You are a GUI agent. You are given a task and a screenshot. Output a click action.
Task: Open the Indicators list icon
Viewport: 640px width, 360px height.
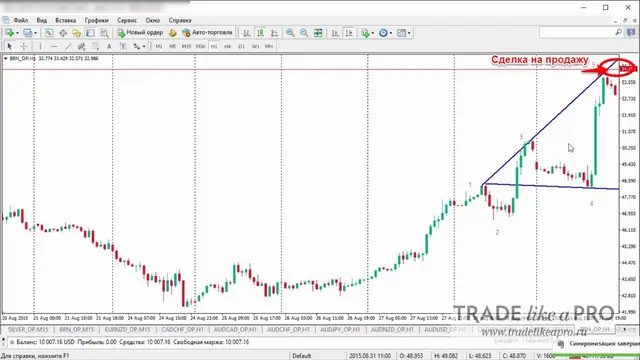point(365,33)
